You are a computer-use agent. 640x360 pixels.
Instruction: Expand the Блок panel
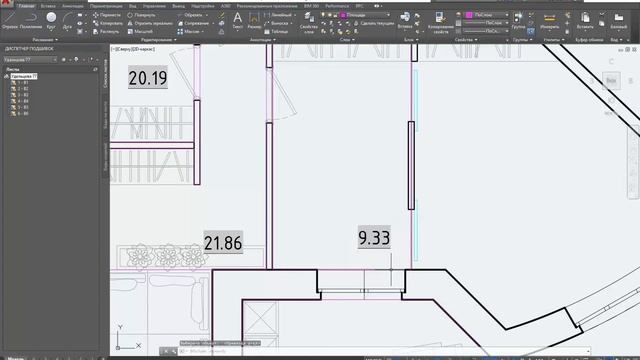[x=411, y=40]
